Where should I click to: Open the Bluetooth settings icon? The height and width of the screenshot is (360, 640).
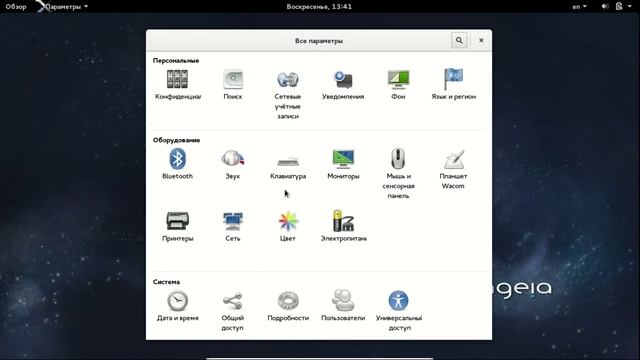click(x=178, y=159)
